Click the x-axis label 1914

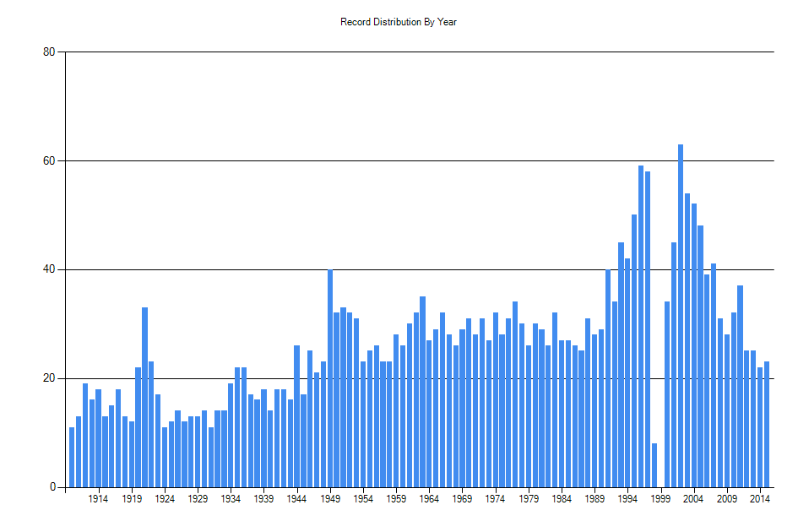pos(98,499)
